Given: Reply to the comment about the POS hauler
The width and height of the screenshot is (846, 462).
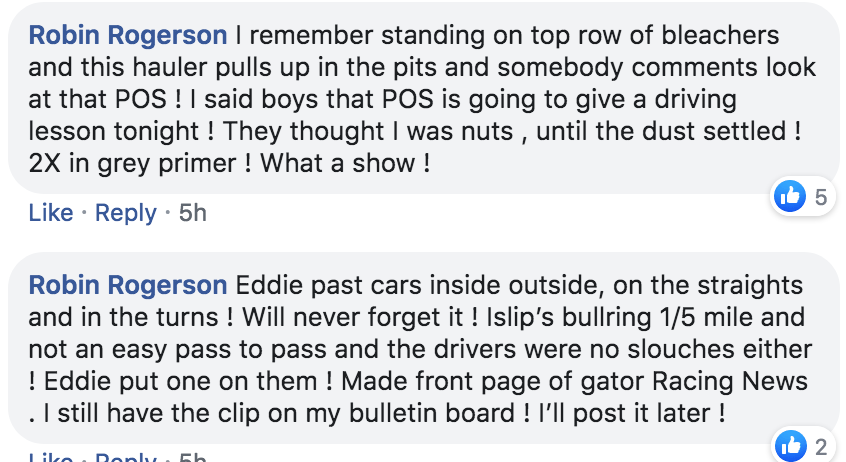Looking at the screenshot, I should coord(126,214).
